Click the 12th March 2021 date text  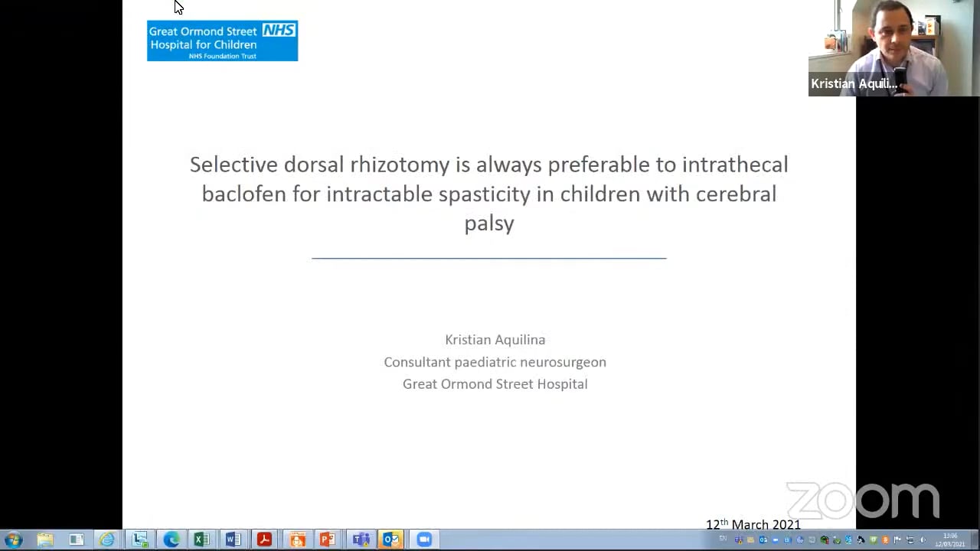753,524
